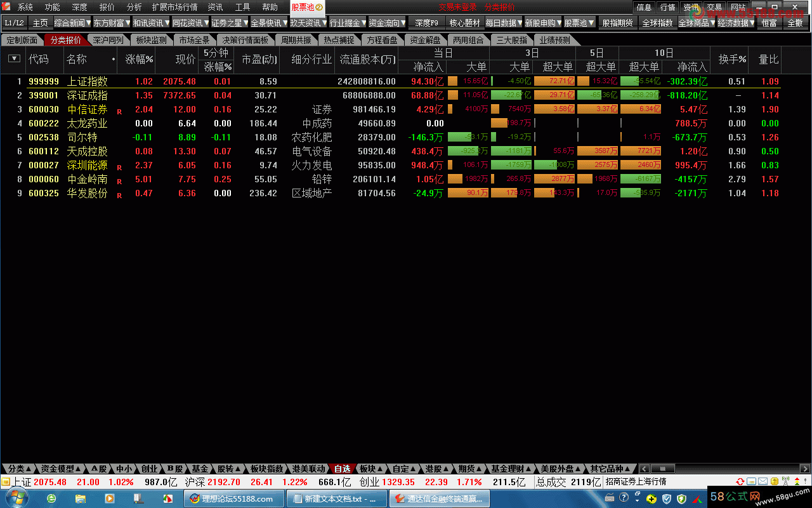The image size is (812, 508).
Task: Click the red refresh icon in the status bar
Action: click(x=740, y=482)
